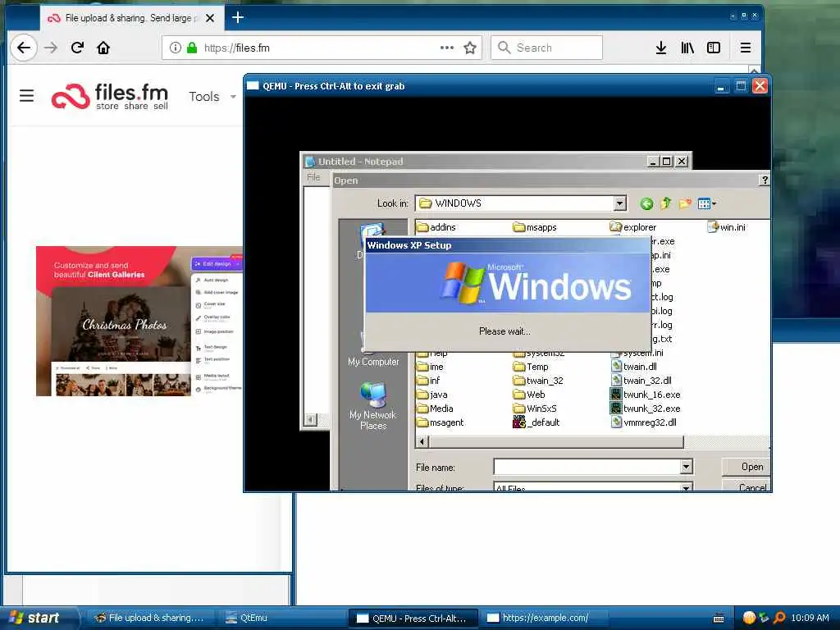Click the Open button in dialog
840x630 pixels.
click(x=748, y=467)
